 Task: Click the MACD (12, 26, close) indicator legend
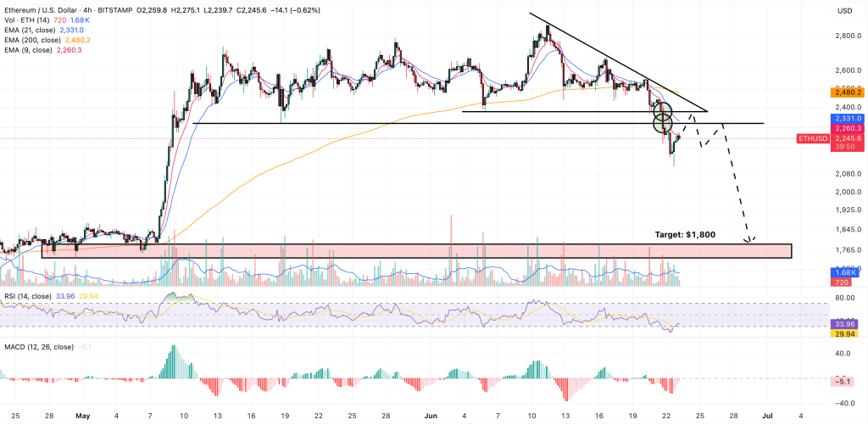(x=37, y=348)
